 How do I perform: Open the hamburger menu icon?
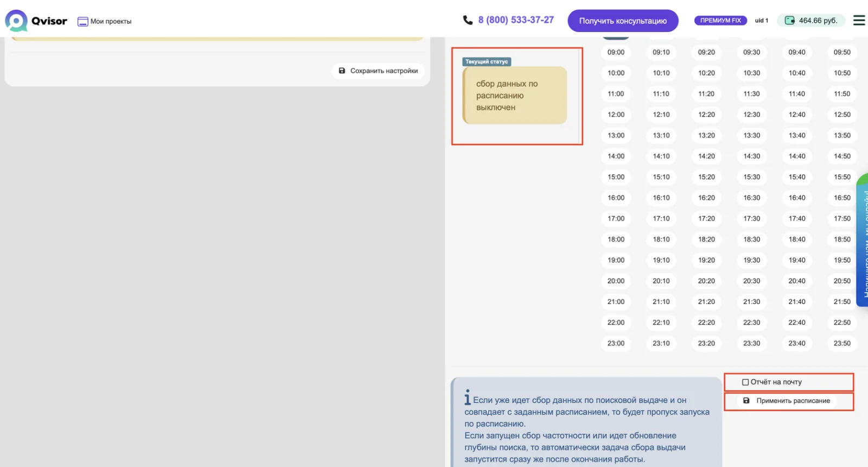coord(859,20)
